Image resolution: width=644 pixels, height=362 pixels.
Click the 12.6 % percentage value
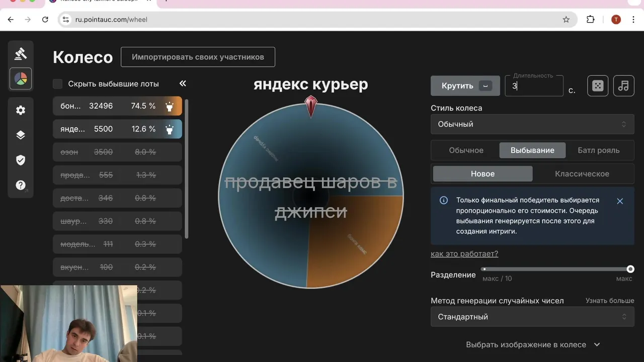143,129
